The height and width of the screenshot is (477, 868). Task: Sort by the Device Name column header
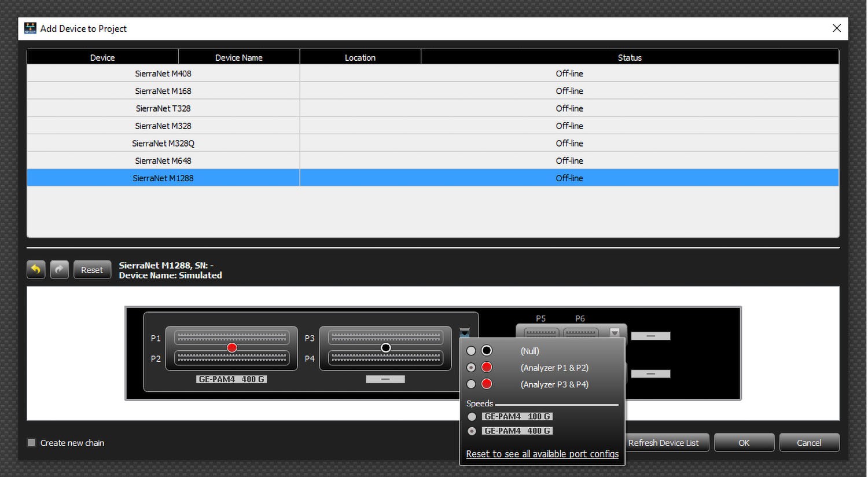(239, 57)
